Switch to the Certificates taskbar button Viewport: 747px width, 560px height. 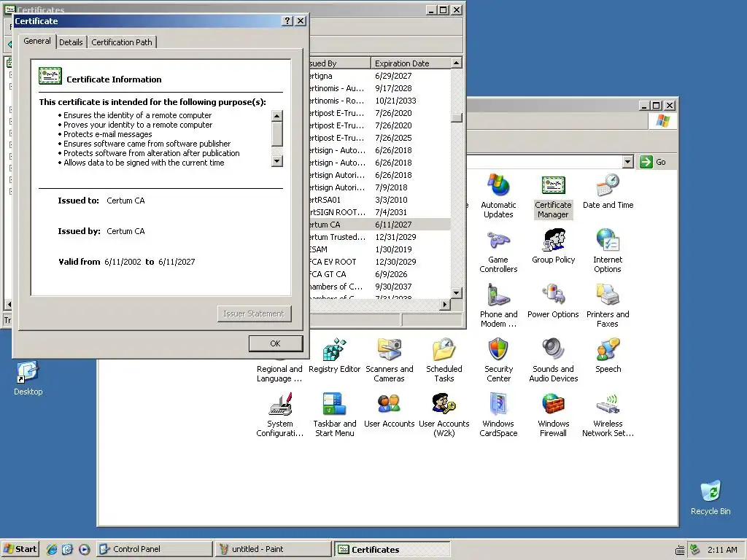(x=392, y=549)
